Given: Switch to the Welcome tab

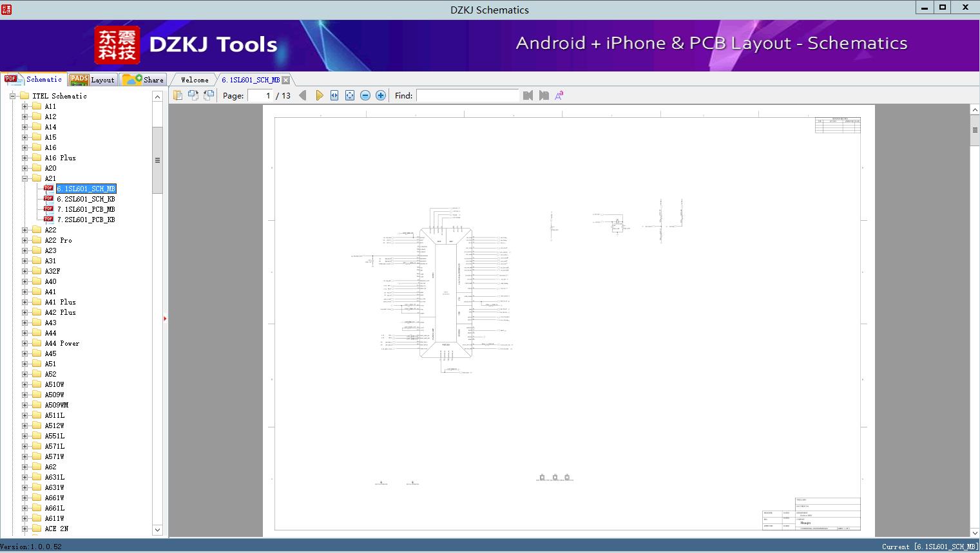Looking at the screenshot, I should [x=194, y=80].
